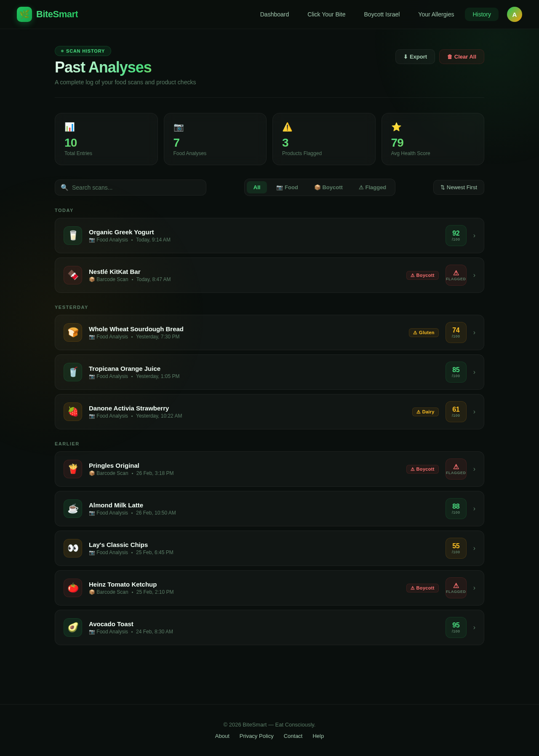
Task: Enable the Flagged filter
Action: pos(372,188)
